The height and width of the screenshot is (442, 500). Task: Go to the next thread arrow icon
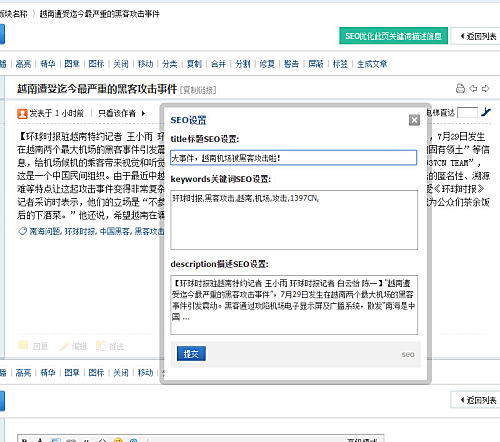click(x=485, y=88)
